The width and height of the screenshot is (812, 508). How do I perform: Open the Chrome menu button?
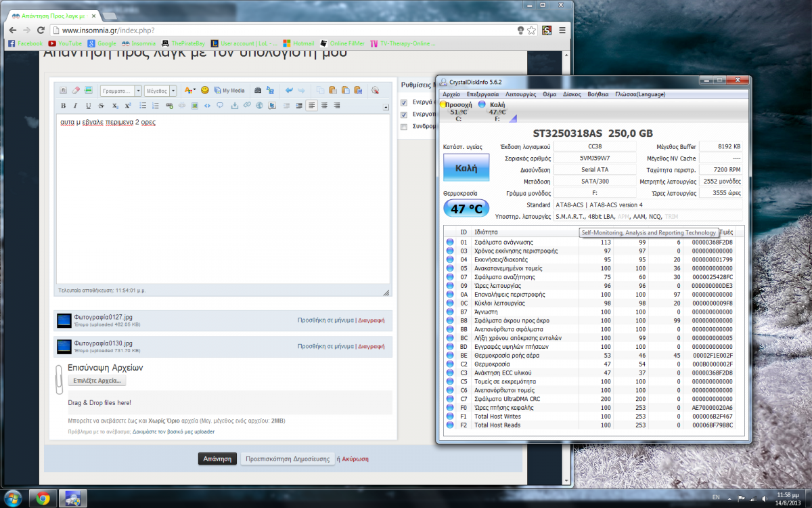coord(562,30)
